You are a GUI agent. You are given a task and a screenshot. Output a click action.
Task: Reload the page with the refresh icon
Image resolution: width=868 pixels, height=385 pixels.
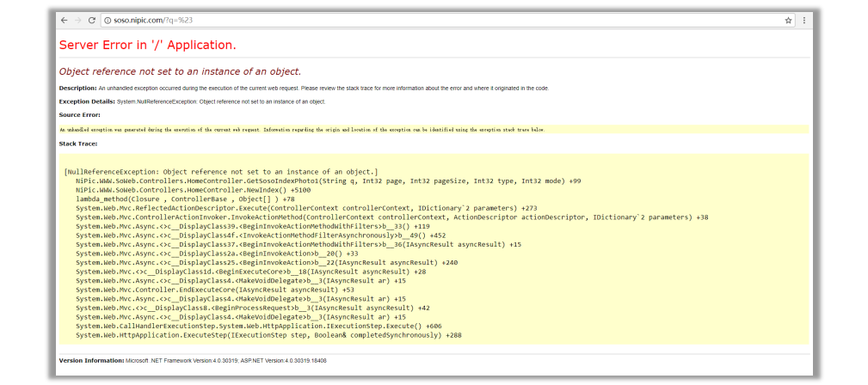[92, 21]
